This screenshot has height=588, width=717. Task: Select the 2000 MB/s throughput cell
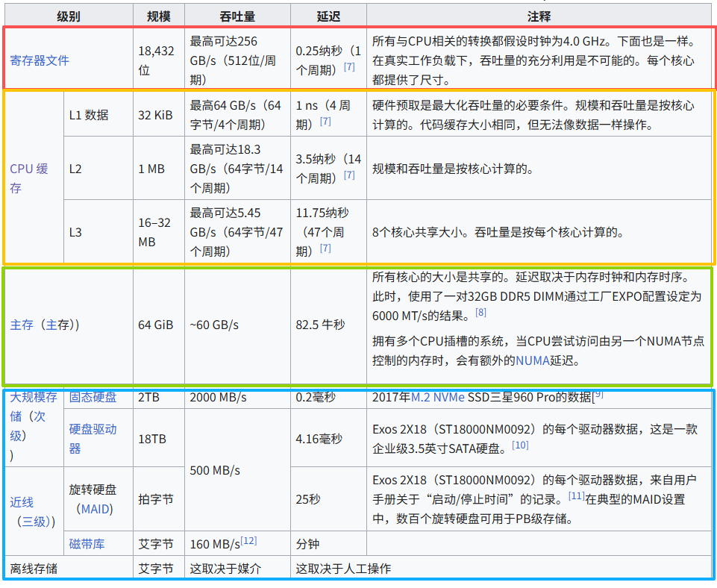coord(237,397)
